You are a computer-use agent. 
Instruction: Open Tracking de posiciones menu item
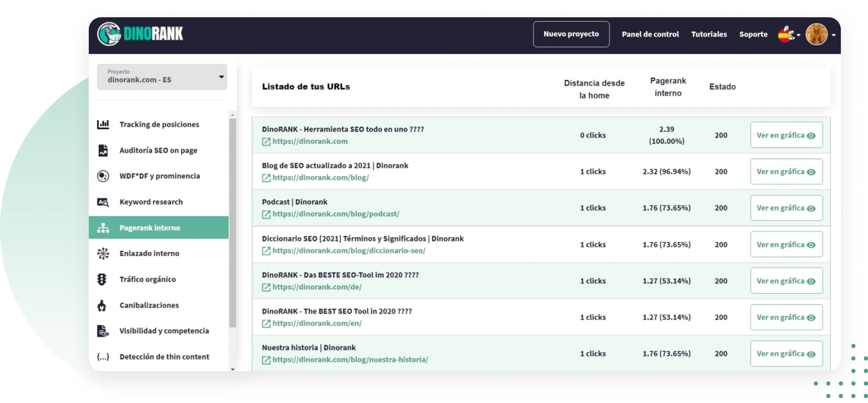159,124
